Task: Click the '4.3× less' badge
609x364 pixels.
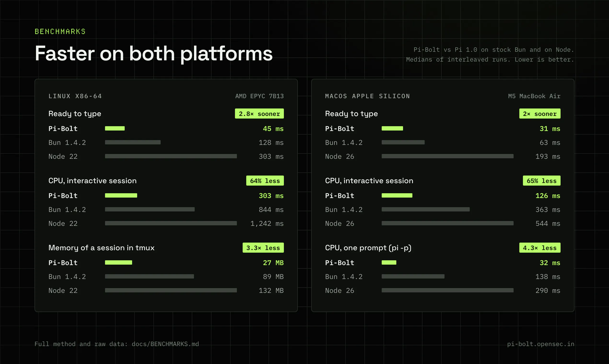Action: [x=540, y=248]
